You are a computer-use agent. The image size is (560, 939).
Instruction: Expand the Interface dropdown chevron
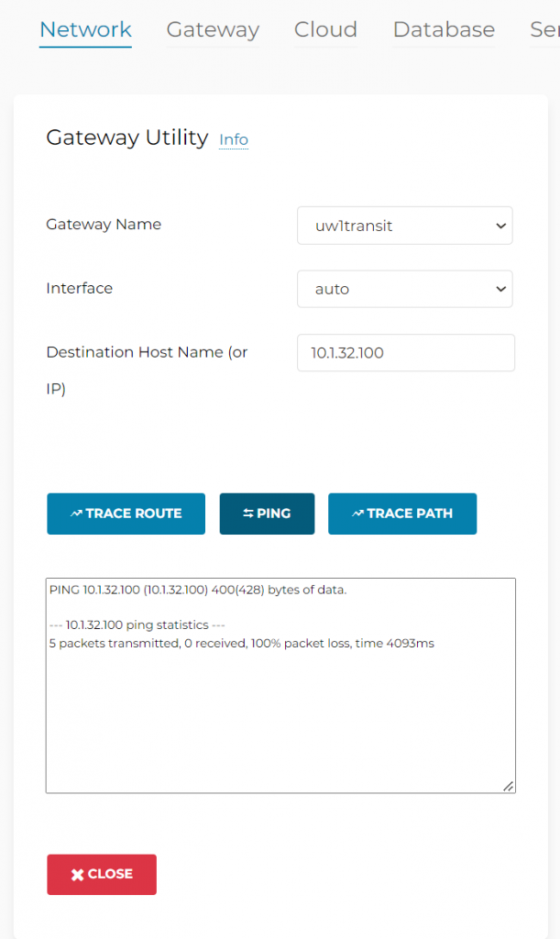click(x=500, y=289)
